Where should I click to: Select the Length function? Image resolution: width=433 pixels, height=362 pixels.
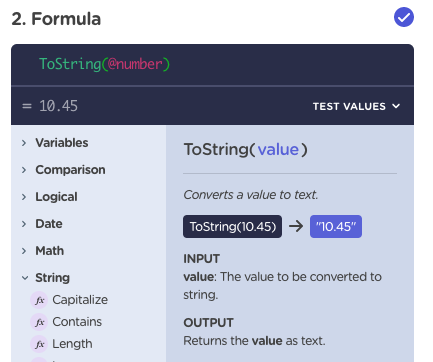pyautogui.click(x=72, y=344)
